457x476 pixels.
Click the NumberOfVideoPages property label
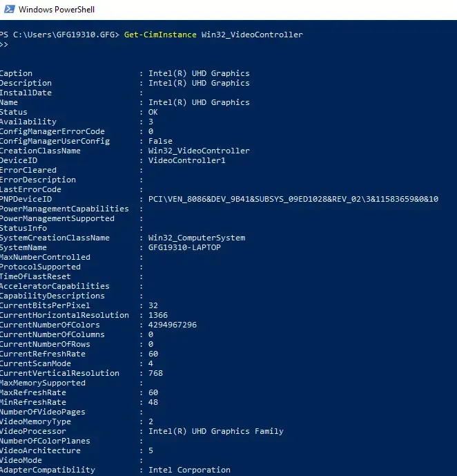(x=42, y=412)
